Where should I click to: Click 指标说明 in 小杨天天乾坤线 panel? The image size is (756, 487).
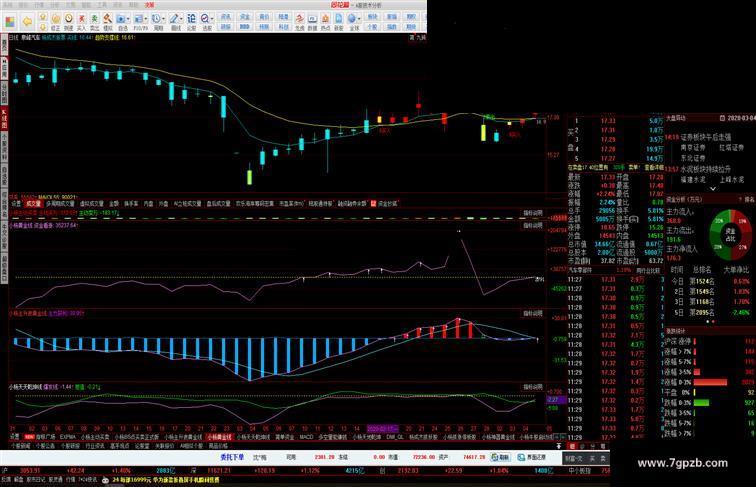533,387
